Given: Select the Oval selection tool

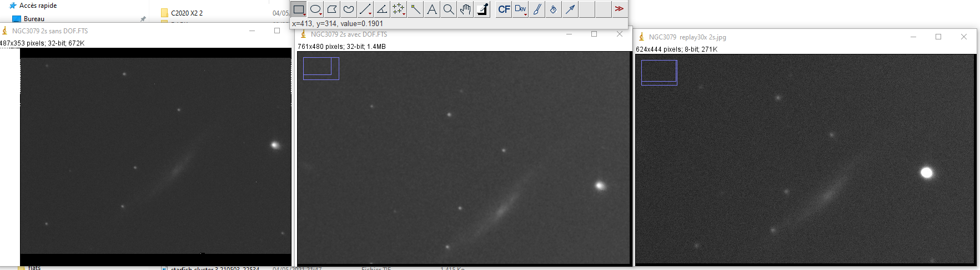Looking at the screenshot, I should click(315, 9).
